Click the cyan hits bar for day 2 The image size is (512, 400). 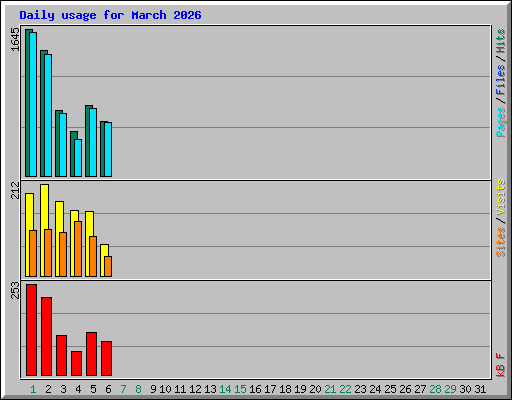(x=48, y=115)
